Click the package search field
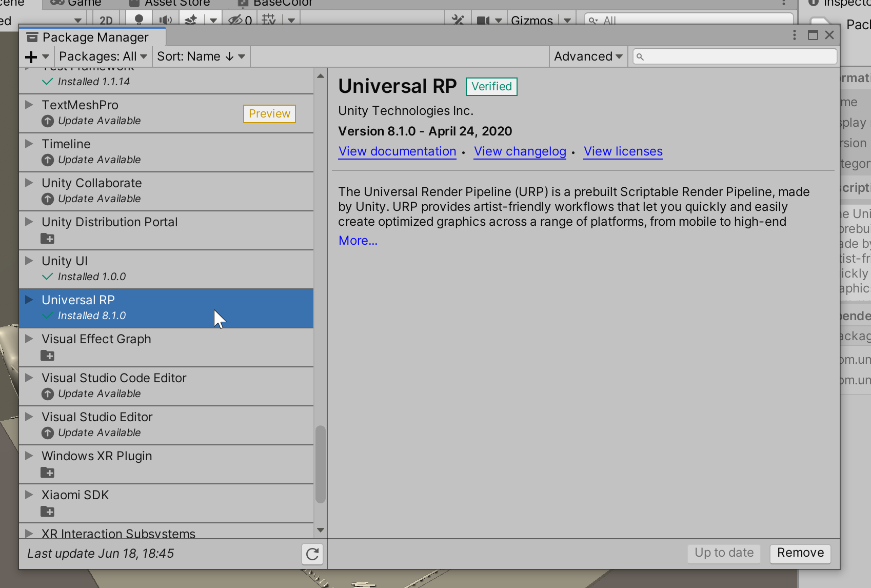This screenshot has height=588, width=871. pos(735,56)
